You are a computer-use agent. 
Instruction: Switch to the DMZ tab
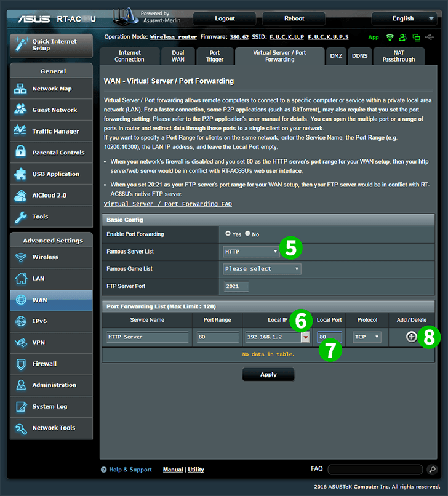tap(336, 56)
